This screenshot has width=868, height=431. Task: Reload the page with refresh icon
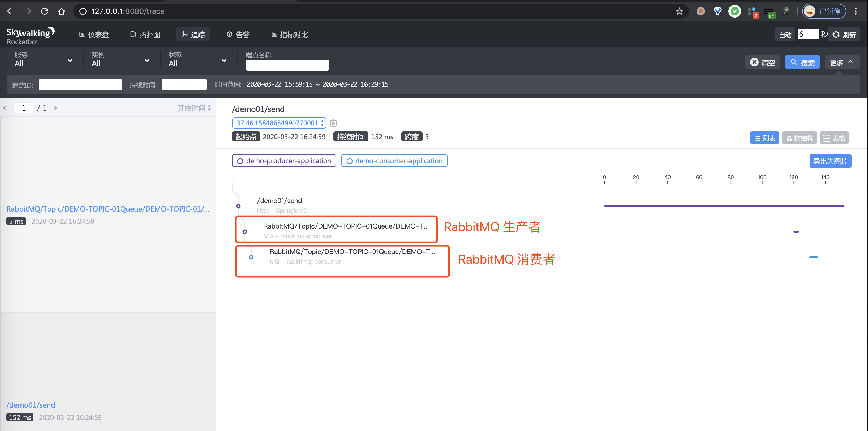coord(45,11)
